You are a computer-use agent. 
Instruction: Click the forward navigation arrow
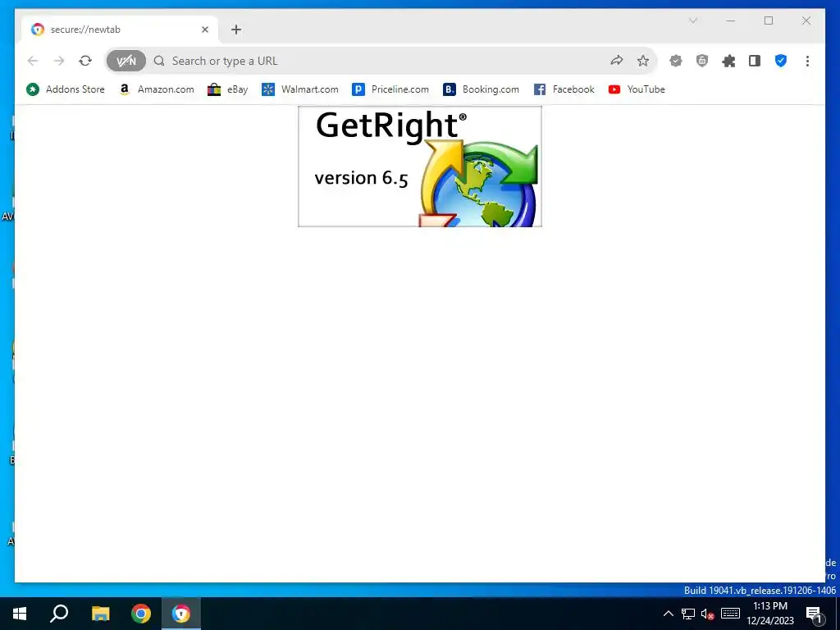(x=59, y=61)
